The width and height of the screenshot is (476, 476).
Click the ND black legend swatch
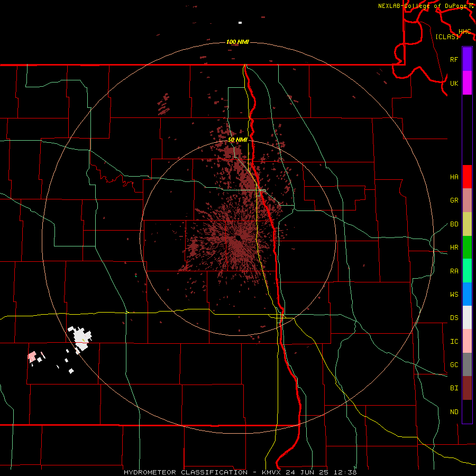point(467,411)
